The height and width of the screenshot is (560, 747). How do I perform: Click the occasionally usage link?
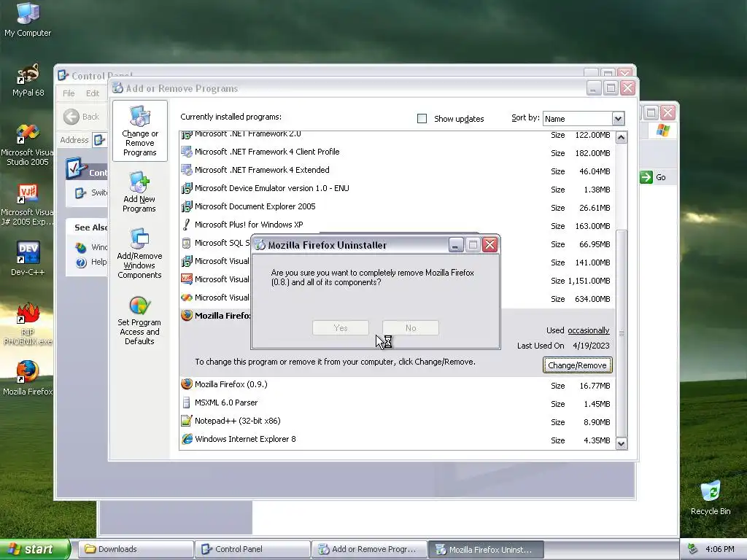coord(589,330)
